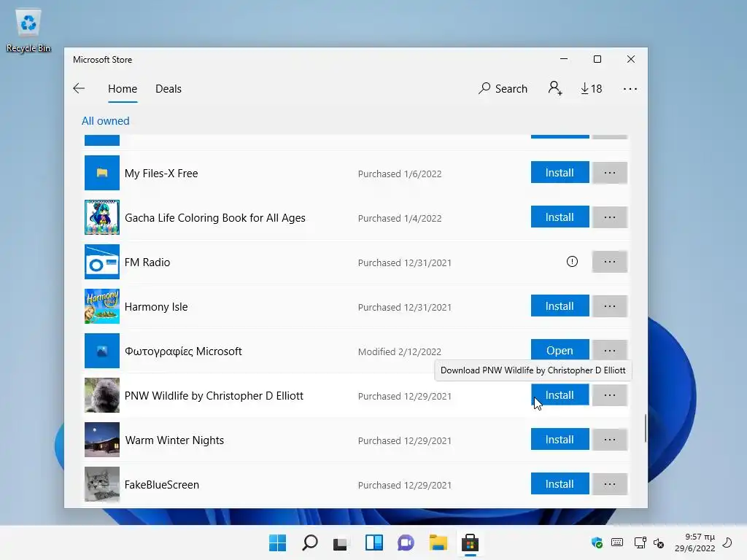Click the PNW Wildlife thumbnail
Image resolution: width=747 pixels, height=560 pixels.
coord(102,395)
